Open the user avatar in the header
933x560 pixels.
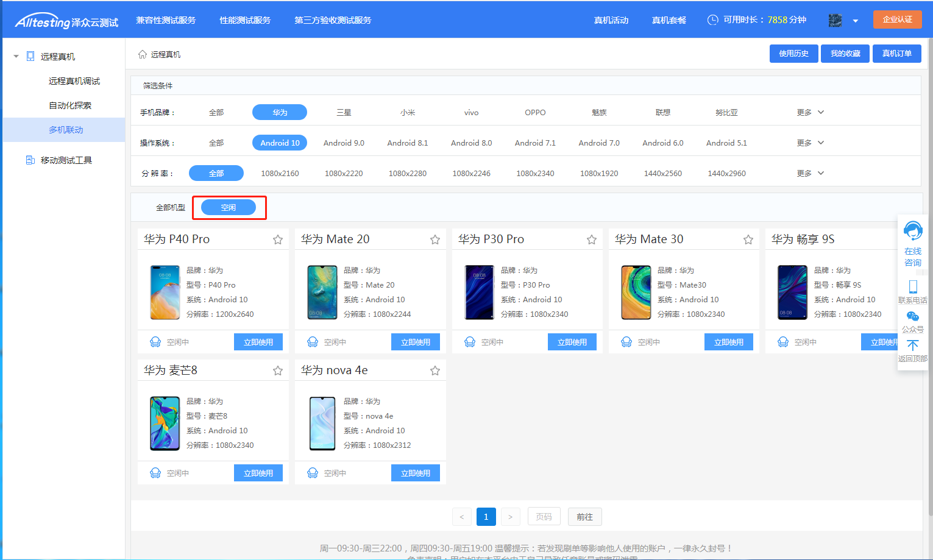point(835,20)
